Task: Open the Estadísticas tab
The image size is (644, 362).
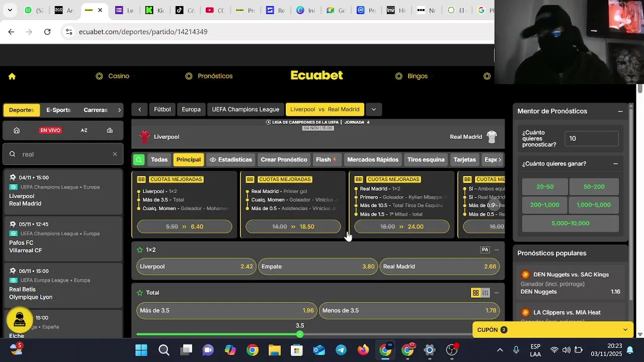Action: [230, 160]
